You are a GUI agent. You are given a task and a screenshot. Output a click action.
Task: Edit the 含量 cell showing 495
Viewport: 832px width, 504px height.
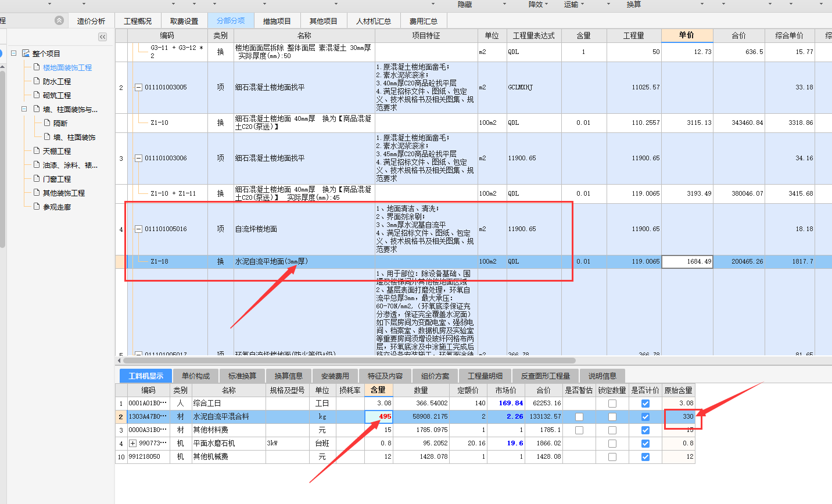[x=379, y=417]
